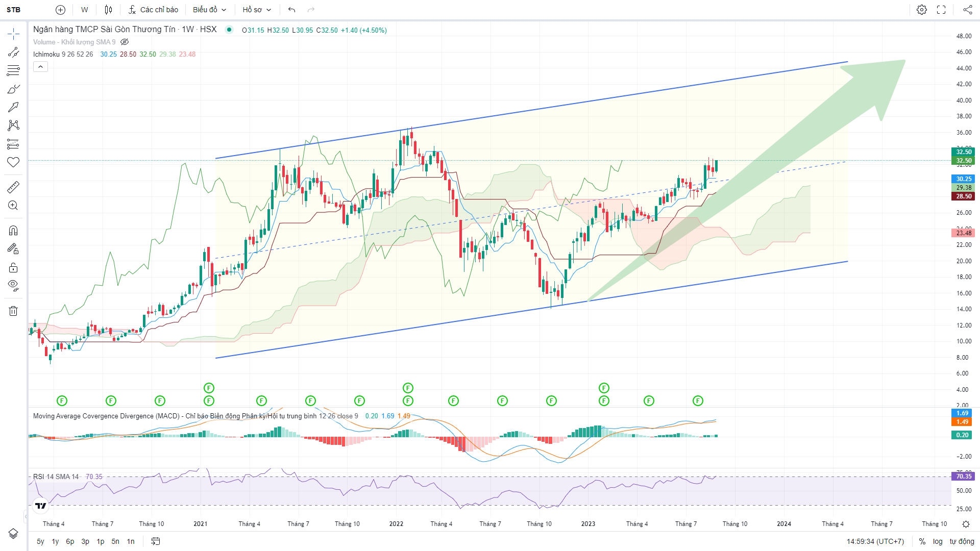Set time range to 6p
The height and width of the screenshot is (551, 980).
point(70,541)
